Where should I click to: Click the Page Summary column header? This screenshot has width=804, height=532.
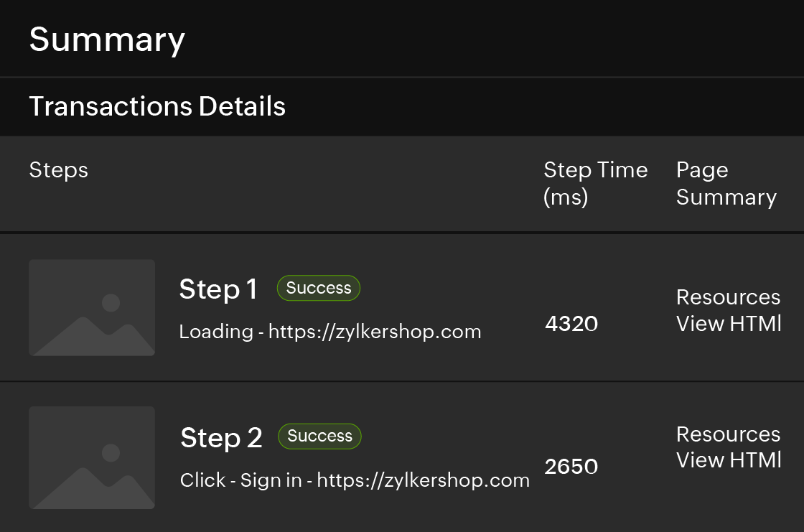[726, 184]
